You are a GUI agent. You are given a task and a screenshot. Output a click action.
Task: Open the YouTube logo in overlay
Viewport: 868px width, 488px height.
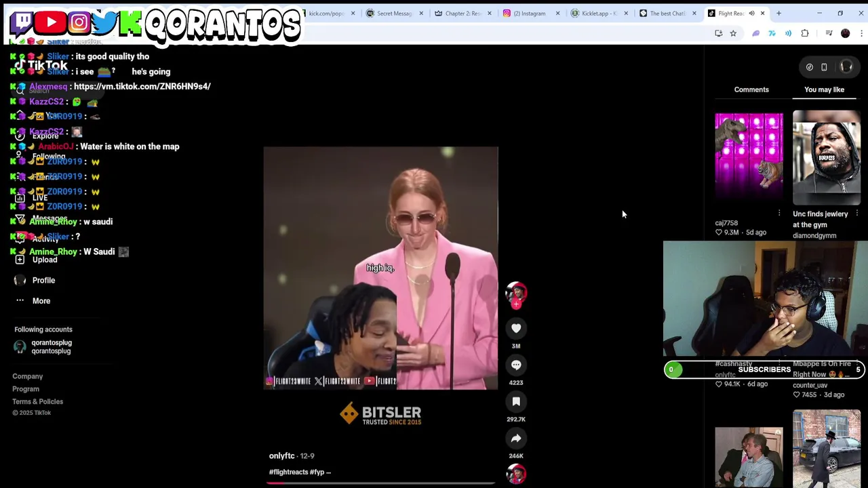tap(51, 22)
